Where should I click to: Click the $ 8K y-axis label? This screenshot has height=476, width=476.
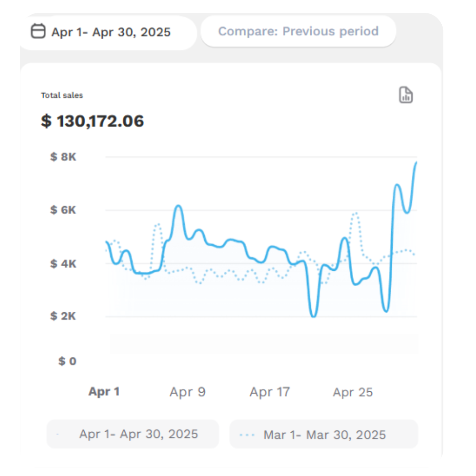click(x=63, y=157)
